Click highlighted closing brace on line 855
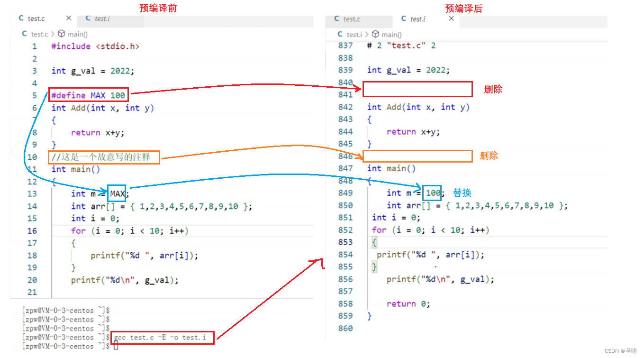Viewport: 644px width, 358px height. pyautogui.click(x=374, y=267)
